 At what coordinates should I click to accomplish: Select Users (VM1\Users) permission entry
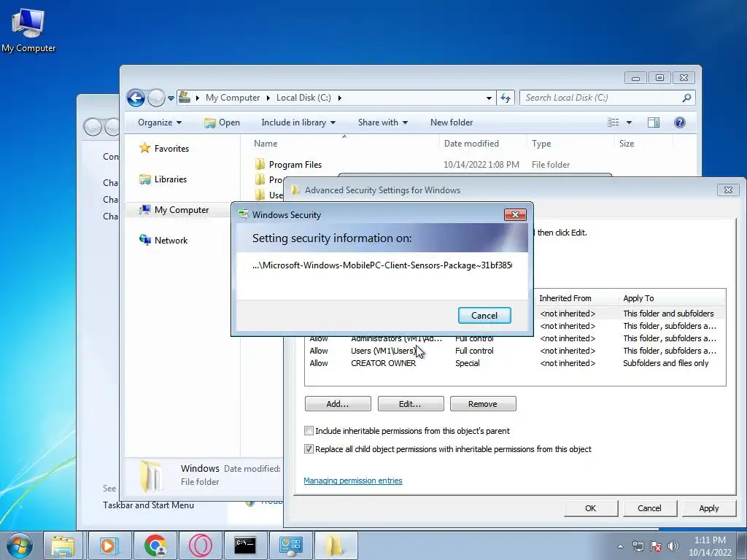[x=514, y=351]
